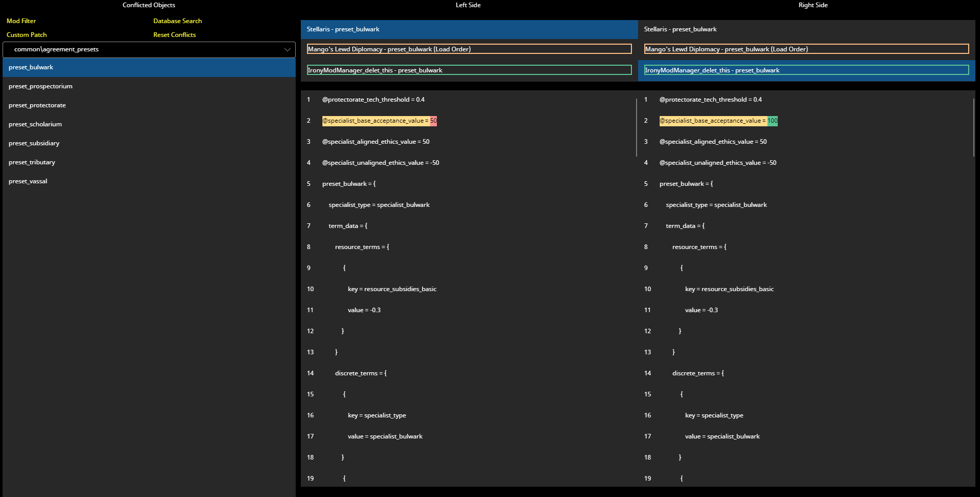Select preset_prospectorium conflict object
The width and height of the screenshot is (980, 497).
[x=149, y=86]
